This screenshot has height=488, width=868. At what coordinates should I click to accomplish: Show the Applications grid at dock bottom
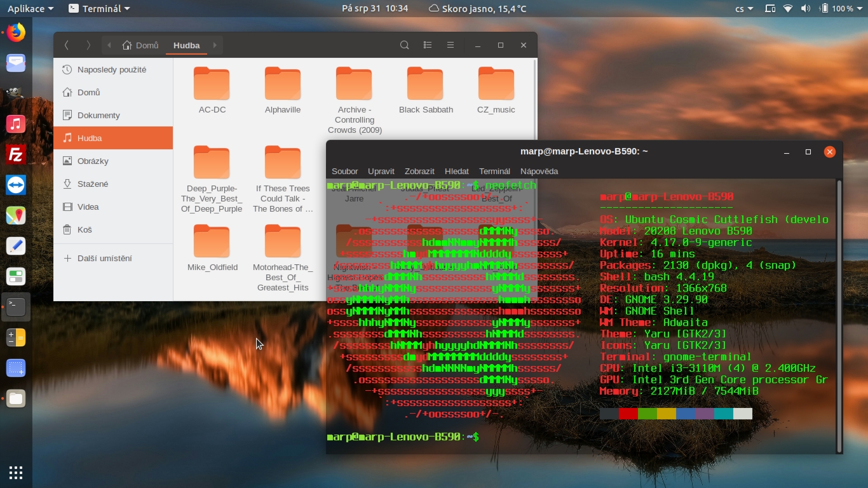(15, 472)
